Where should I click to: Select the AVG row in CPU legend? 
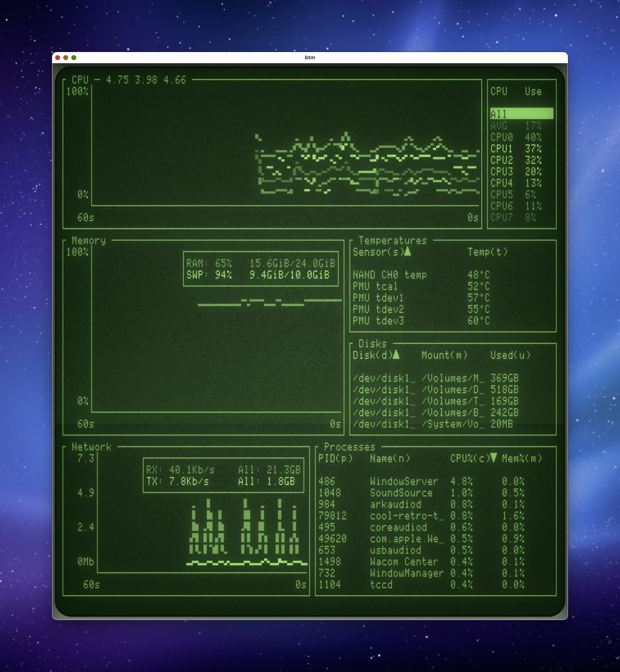pos(516,126)
